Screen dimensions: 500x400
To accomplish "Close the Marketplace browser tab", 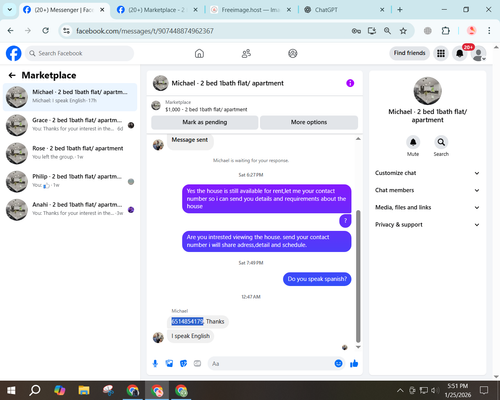I will 196,10.
